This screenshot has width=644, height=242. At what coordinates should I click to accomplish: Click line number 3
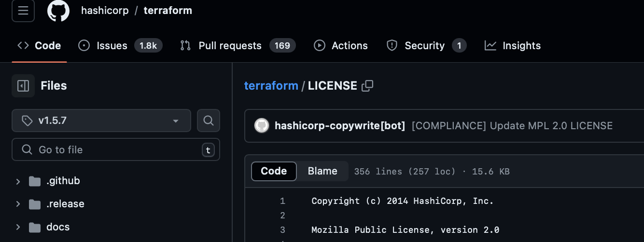282,230
